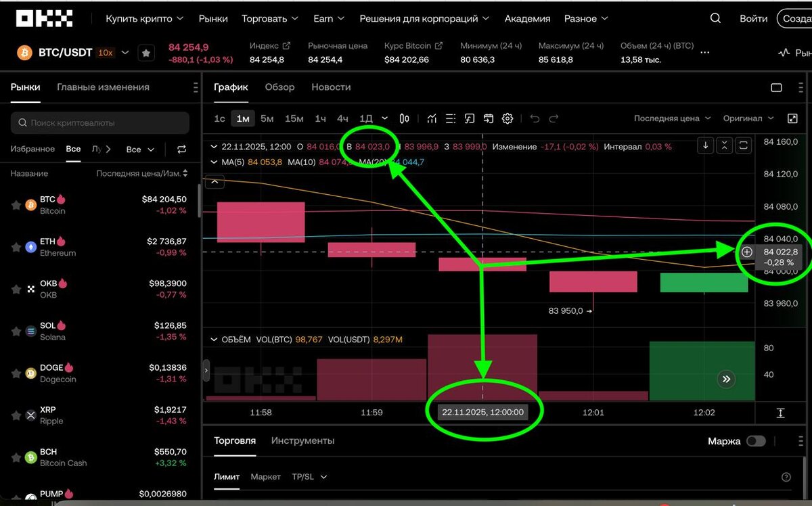Open Решения для корпораций dropdown
The height and width of the screenshot is (506, 812).
425,19
